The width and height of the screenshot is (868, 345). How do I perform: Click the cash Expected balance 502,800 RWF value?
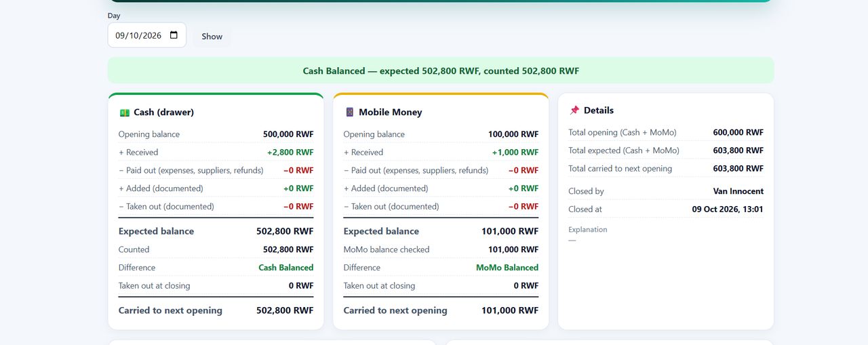(x=285, y=231)
